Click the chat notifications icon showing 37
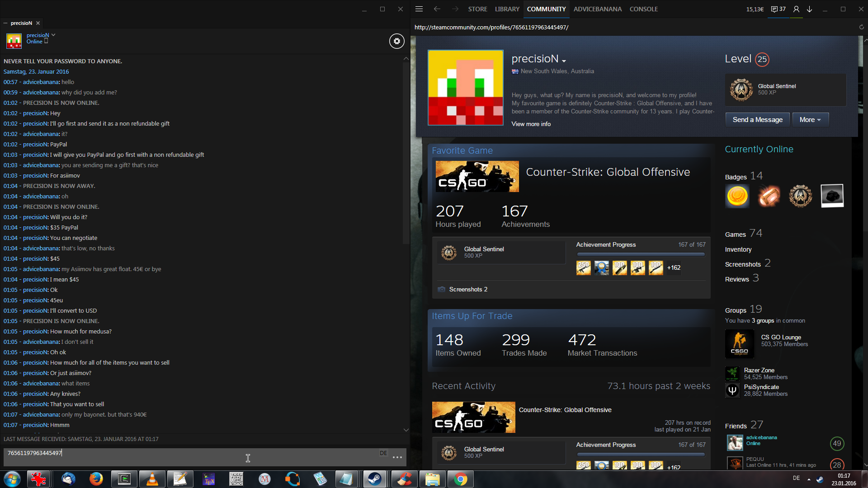The image size is (868, 488). [x=778, y=9]
